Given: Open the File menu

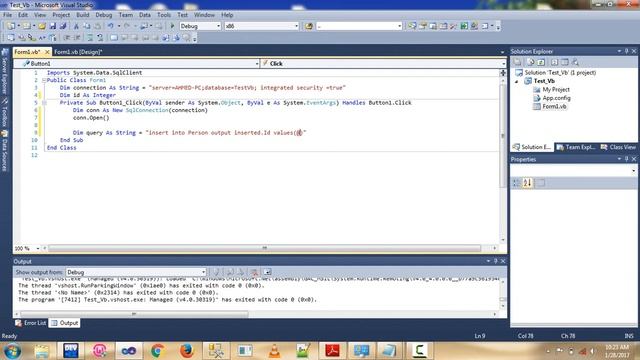Looking at the screenshot, I should coord(7,15).
